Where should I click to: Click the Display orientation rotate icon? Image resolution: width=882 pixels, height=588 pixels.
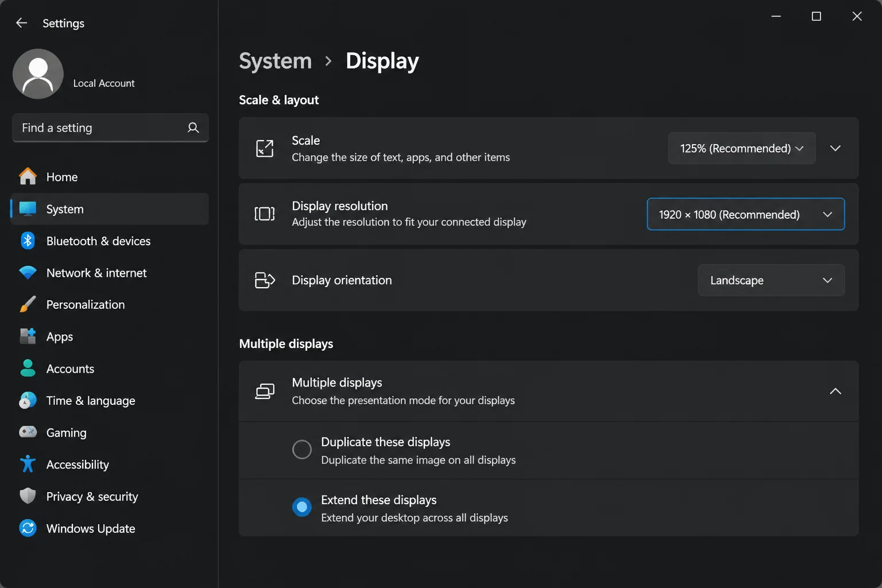(x=265, y=280)
